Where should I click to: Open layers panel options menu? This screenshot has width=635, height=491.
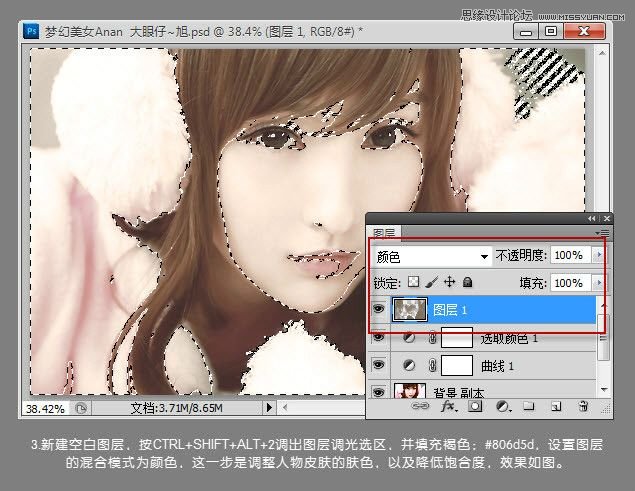point(603,233)
